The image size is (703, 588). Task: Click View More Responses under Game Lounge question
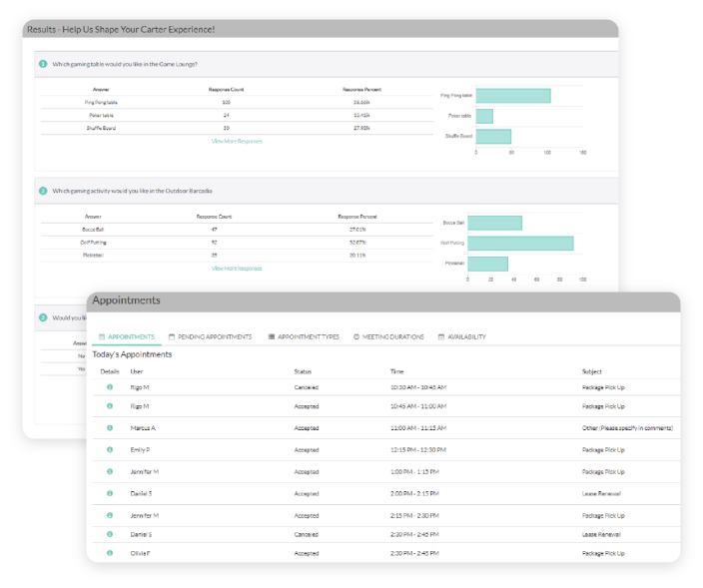237,141
